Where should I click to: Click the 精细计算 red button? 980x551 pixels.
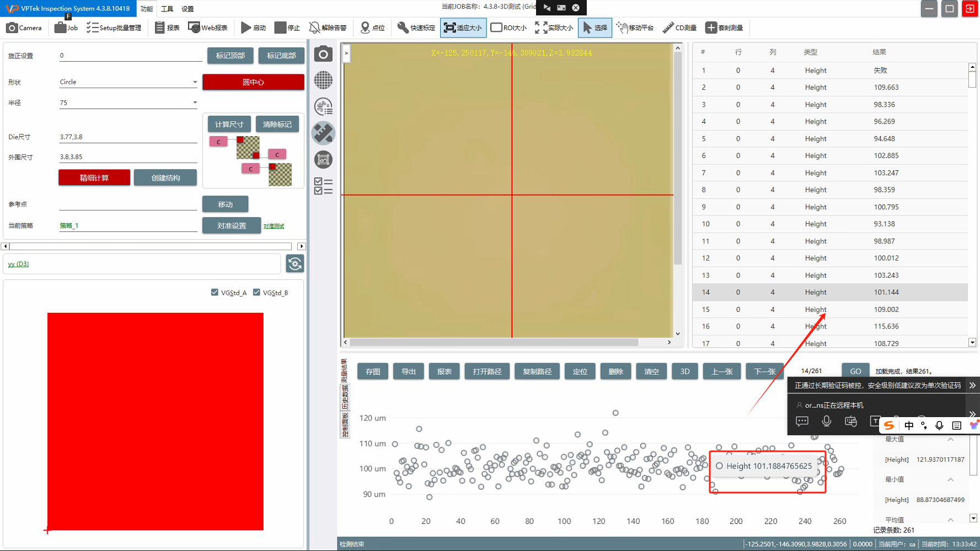[x=94, y=177]
